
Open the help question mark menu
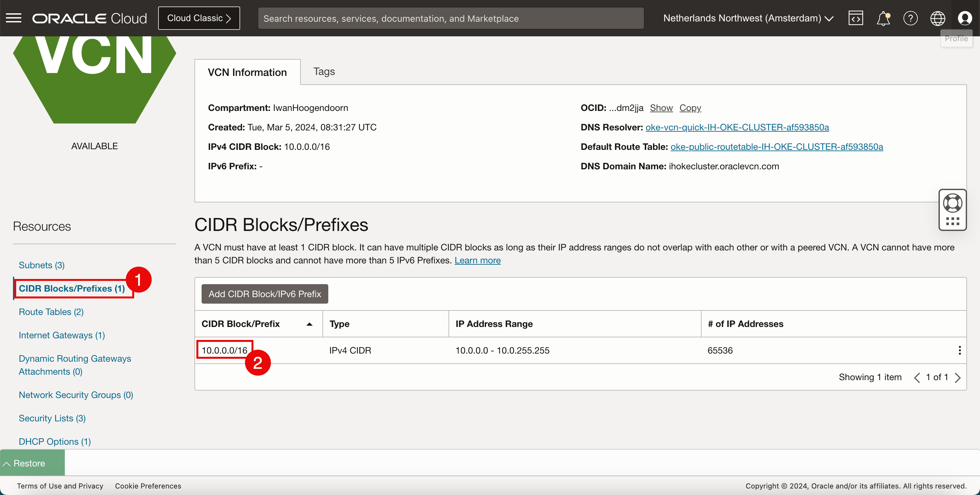click(910, 18)
